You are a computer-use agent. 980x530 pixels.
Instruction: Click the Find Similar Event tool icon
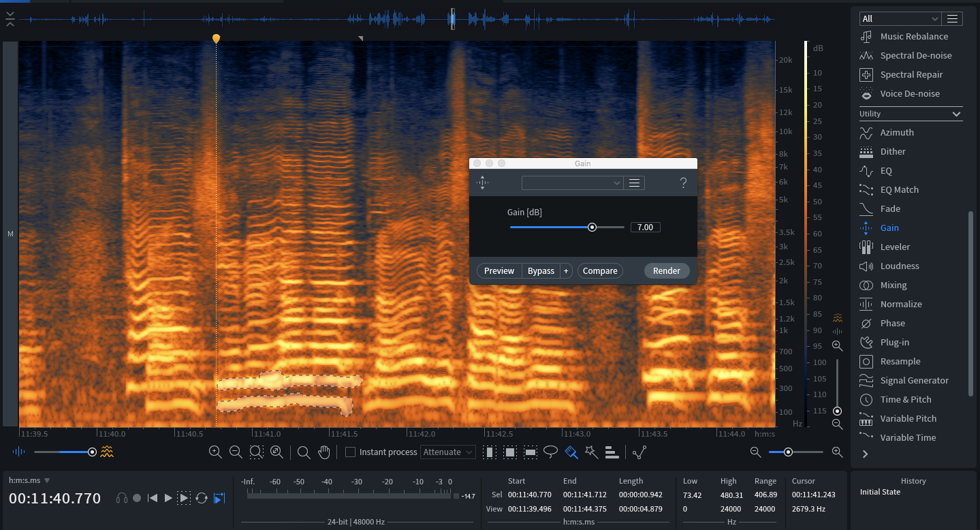tap(639, 452)
